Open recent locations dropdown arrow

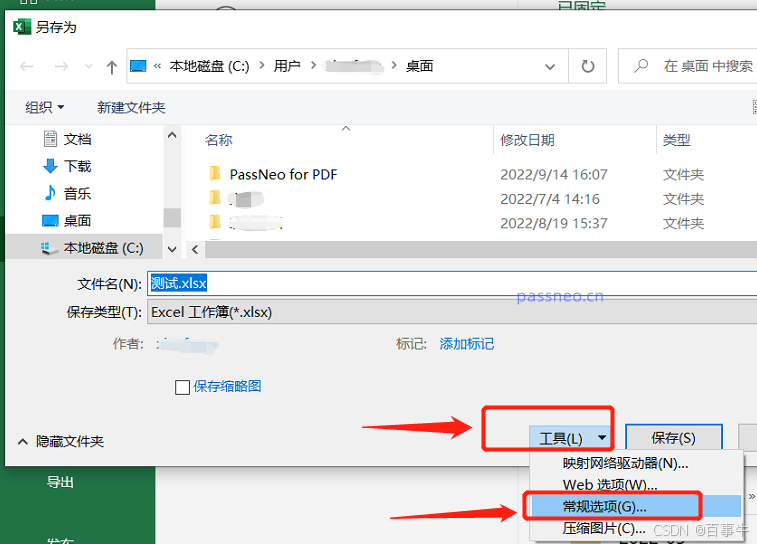pos(88,66)
